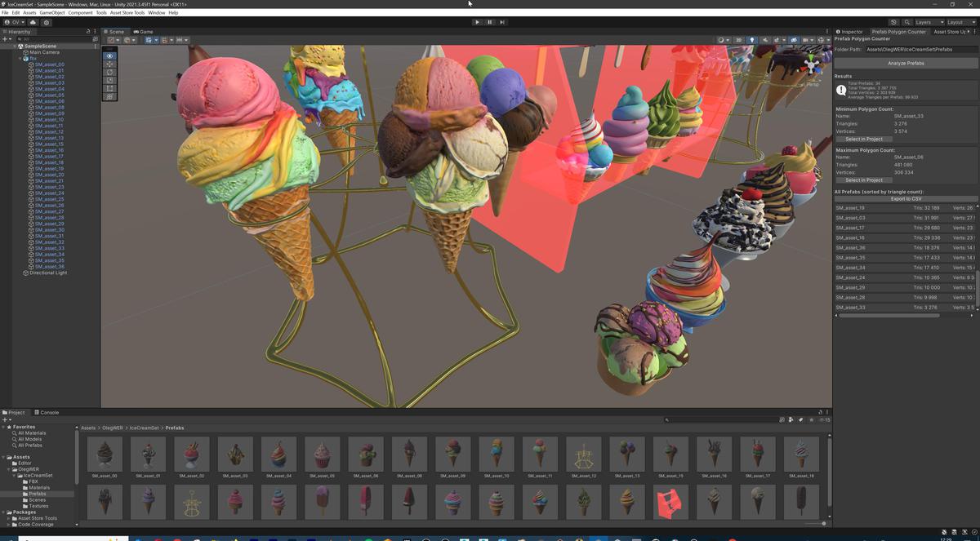Switch to the Game tab
The width and height of the screenshot is (980, 541).
[144, 31]
